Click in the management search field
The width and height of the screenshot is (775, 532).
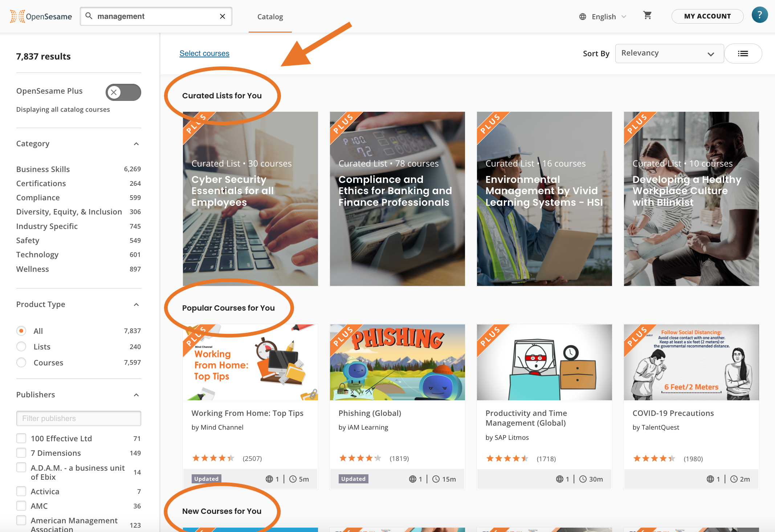156,16
